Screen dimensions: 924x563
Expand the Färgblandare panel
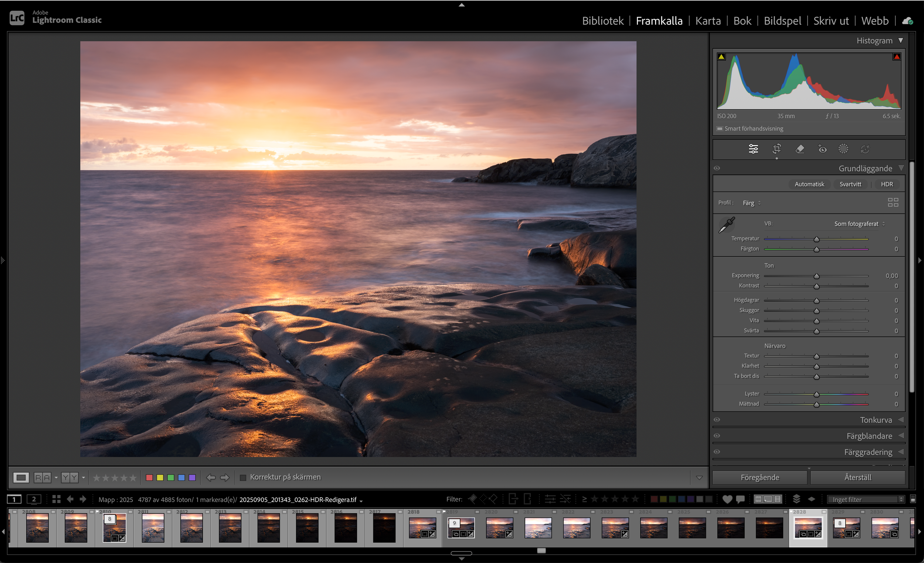coord(869,436)
